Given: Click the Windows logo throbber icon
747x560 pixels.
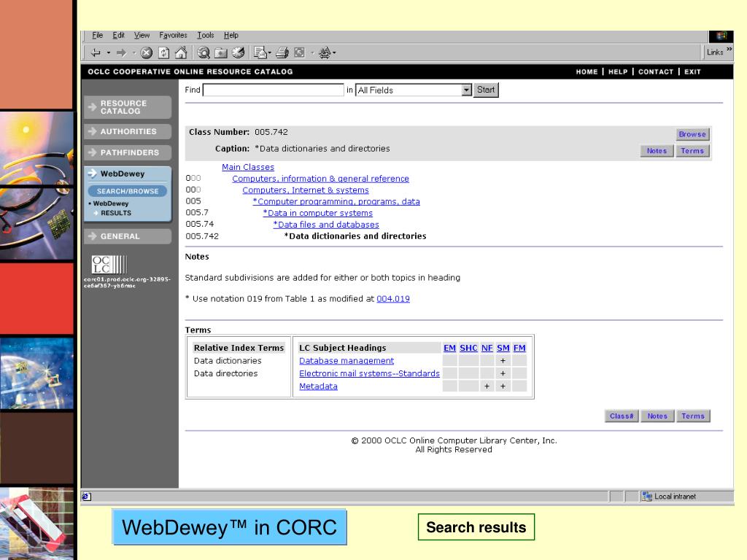Looking at the screenshot, I should tap(721, 36).
